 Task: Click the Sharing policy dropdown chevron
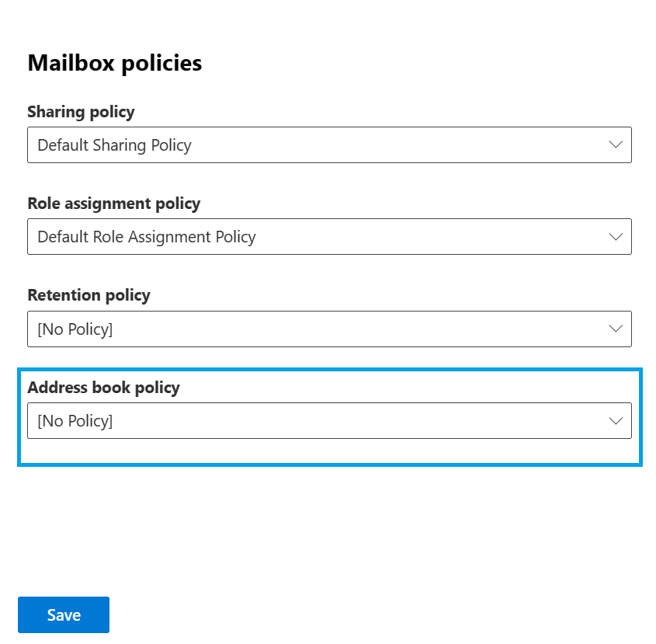pos(616,144)
